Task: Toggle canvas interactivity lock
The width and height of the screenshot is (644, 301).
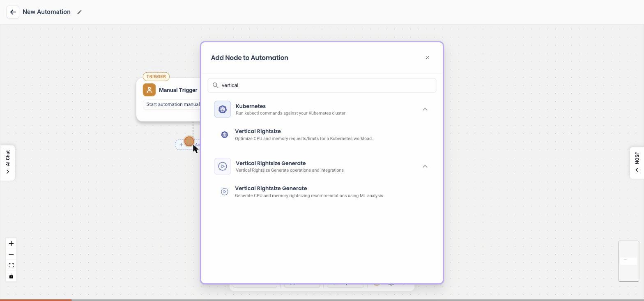Action: pos(11,276)
